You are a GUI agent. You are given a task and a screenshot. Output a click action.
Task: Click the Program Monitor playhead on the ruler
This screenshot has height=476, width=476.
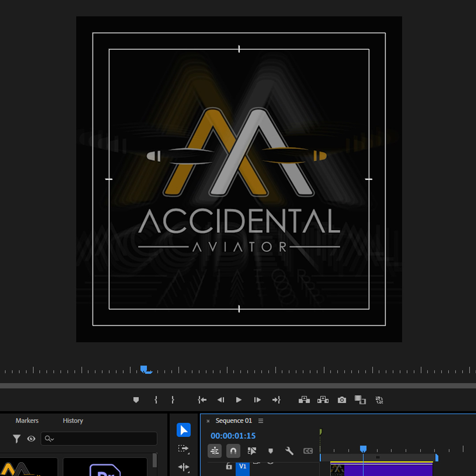[144, 369]
